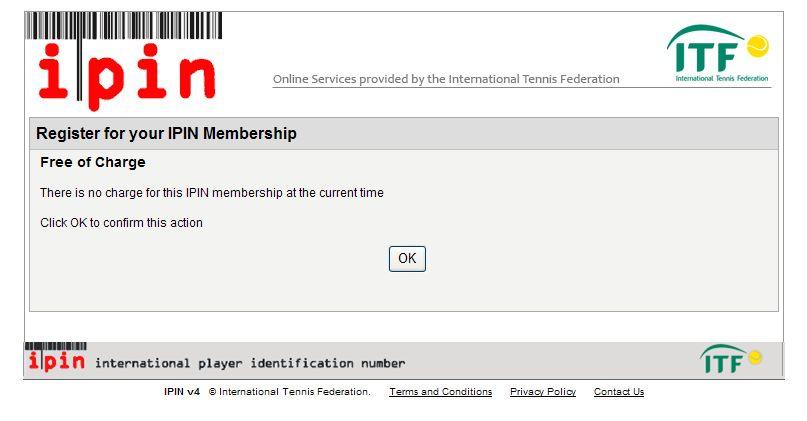
Task: Open the Privacy Policy link
Action: [x=543, y=392]
